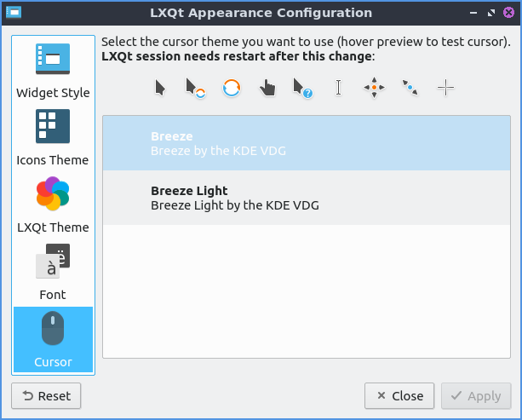The height and width of the screenshot is (420, 522).
Task: Click the spinning wait cursor preview
Action: pyautogui.click(x=232, y=88)
